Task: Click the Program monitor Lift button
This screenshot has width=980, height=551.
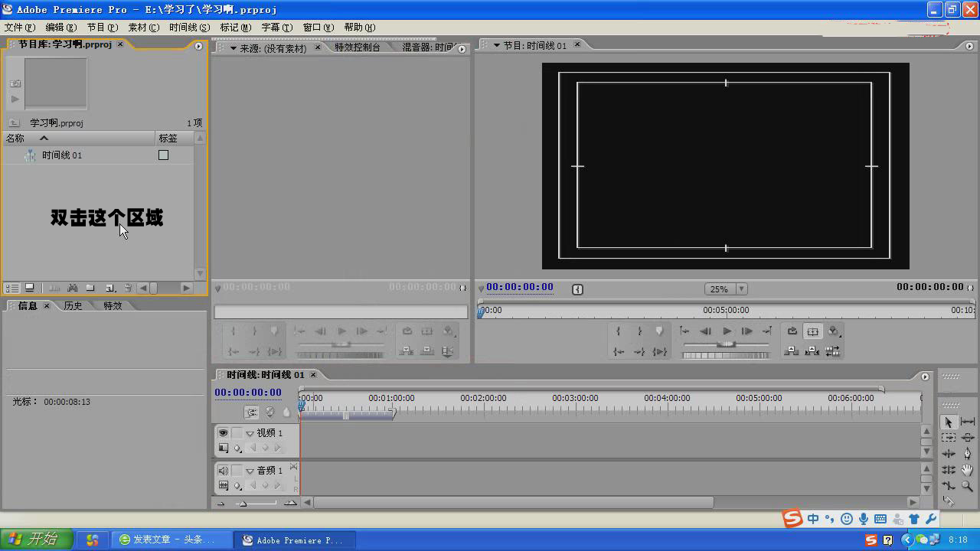Action: [792, 351]
